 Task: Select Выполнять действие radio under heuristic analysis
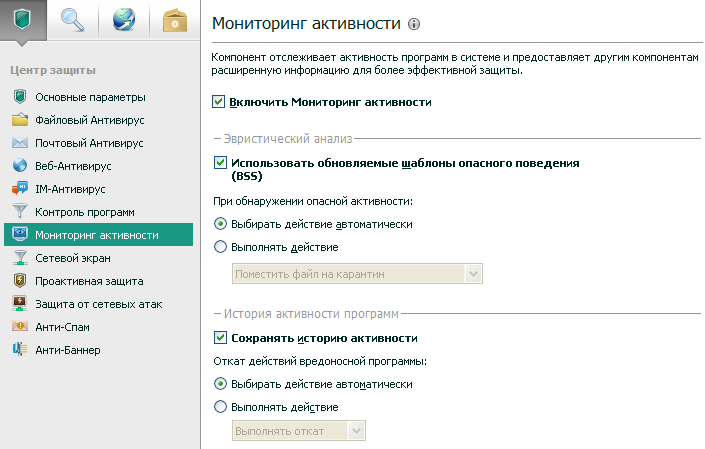(220, 247)
